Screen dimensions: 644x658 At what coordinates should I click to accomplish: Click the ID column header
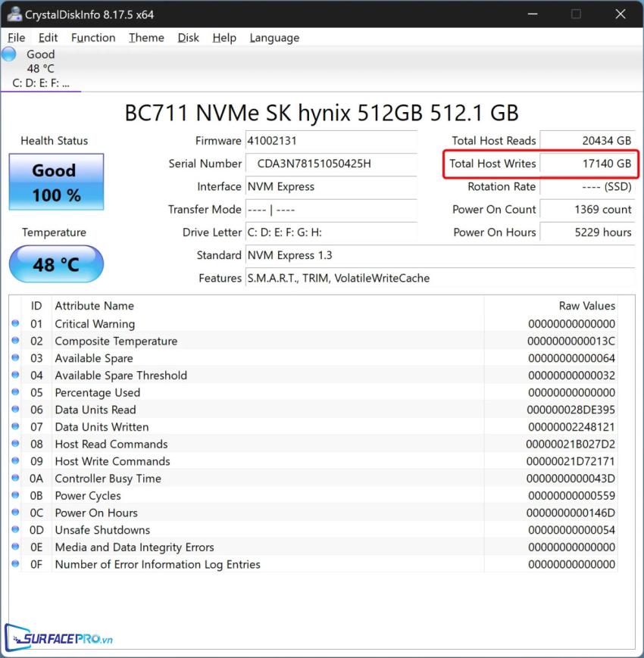pyautogui.click(x=36, y=306)
